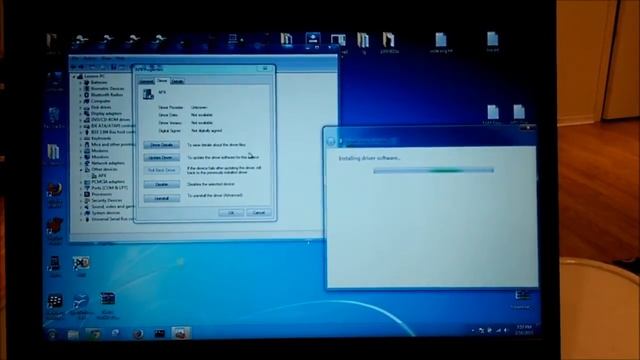Screen dimensions: 640x360
Task: Open the file explorer taskbar icon
Action: [73, 335]
